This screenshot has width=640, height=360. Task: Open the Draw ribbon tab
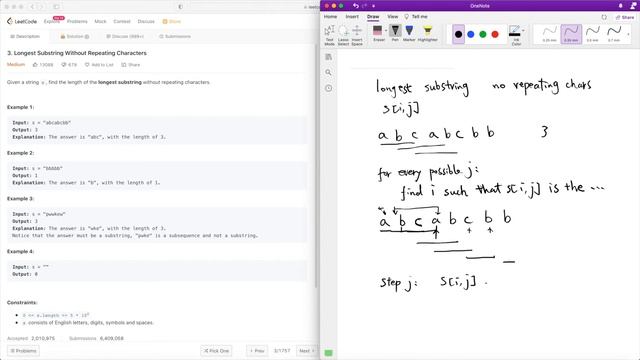[x=373, y=17]
